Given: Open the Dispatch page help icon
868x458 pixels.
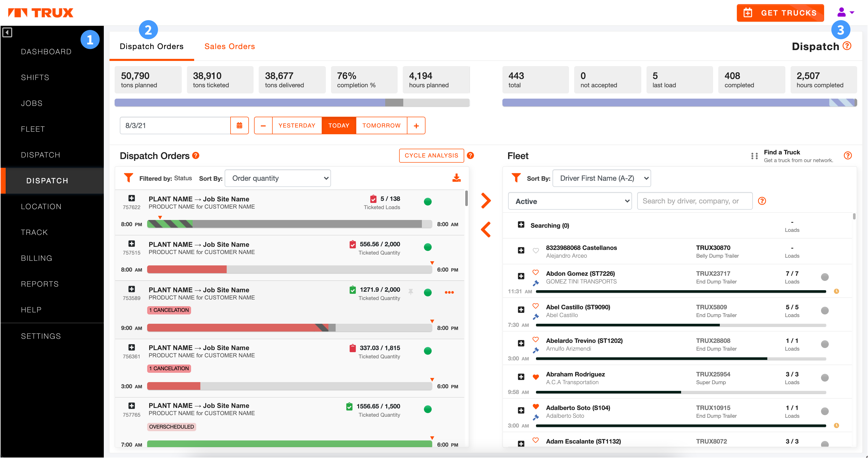Looking at the screenshot, I should 847,46.
